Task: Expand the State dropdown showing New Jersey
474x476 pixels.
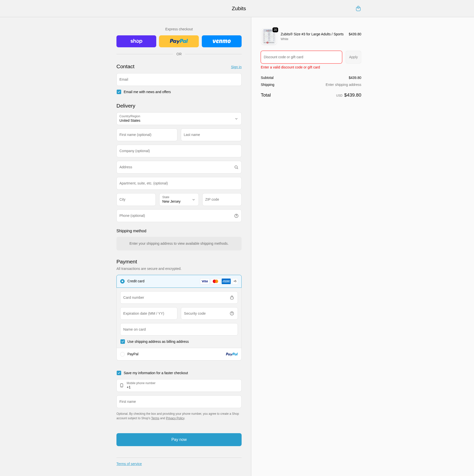Action: pyautogui.click(x=179, y=200)
